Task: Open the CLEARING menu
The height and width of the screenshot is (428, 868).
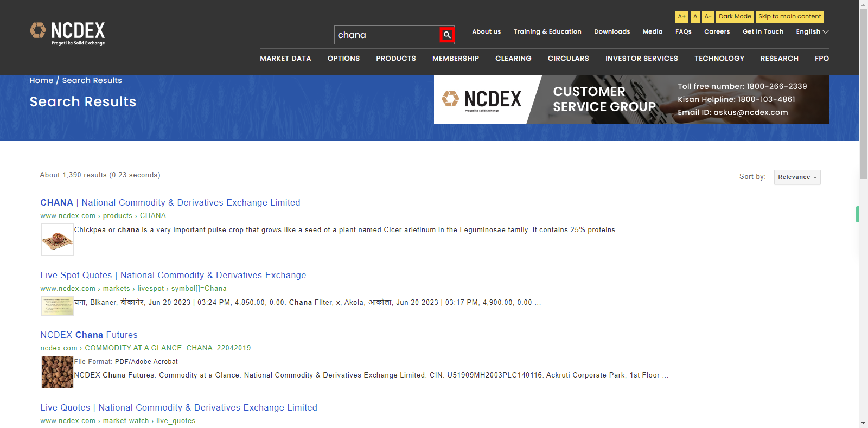Action: click(x=513, y=58)
